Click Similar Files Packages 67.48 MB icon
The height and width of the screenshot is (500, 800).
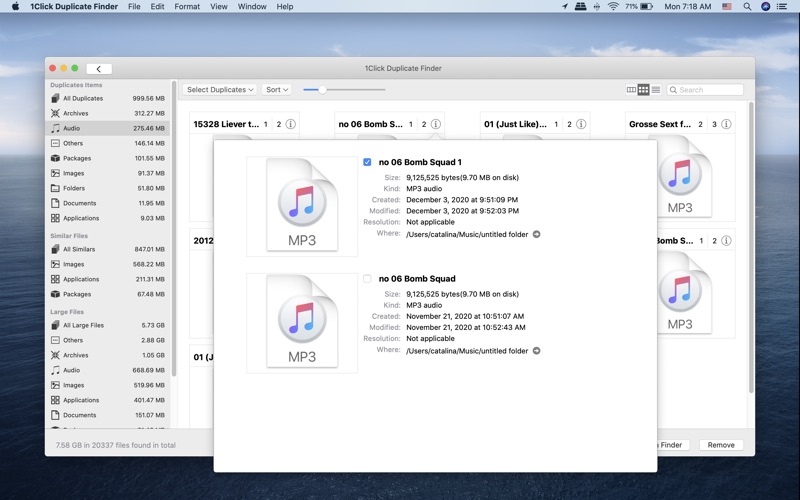click(55, 294)
